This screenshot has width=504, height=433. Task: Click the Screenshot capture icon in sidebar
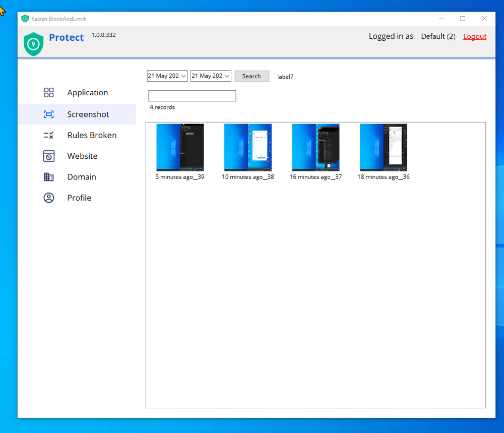(x=49, y=114)
